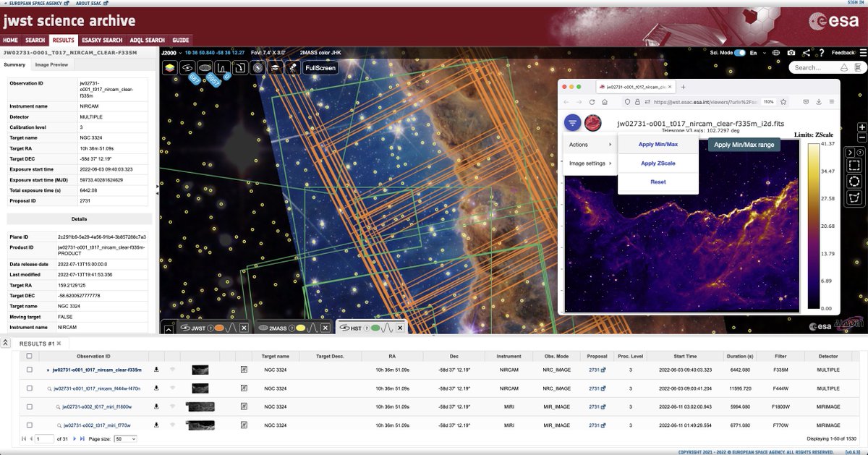868x455 pixels.
Task: Click the Feedback link
Action: point(843,53)
